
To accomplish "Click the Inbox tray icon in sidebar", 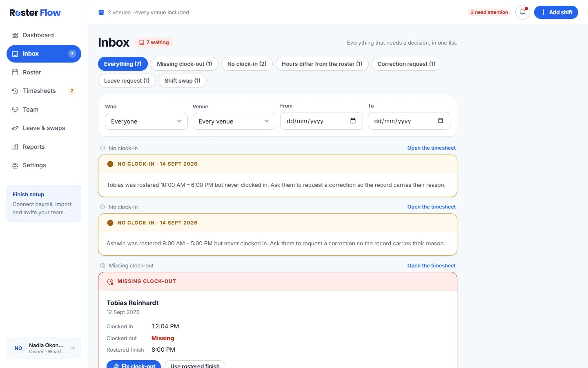I will click(15, 54).
